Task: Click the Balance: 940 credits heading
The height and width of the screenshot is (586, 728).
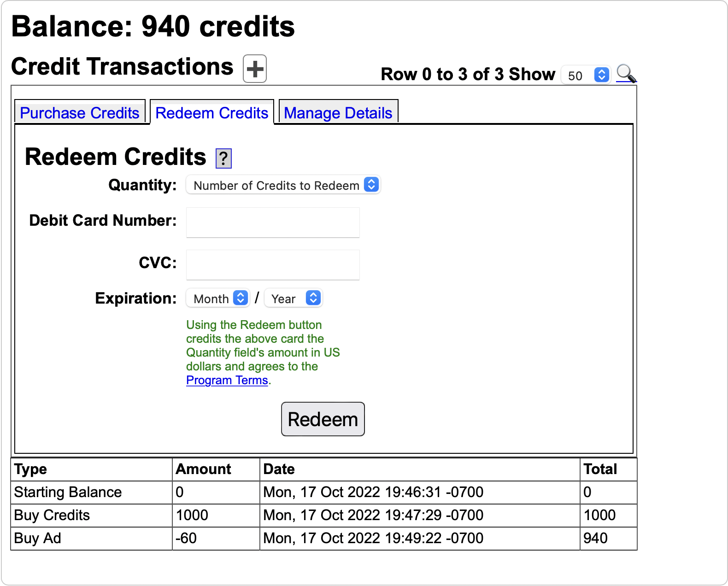Action: click(x=153, y=27)
